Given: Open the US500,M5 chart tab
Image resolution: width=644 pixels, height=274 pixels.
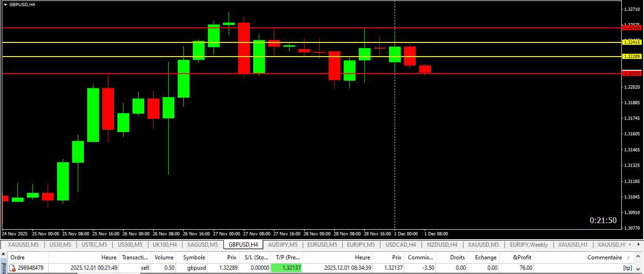Looking at the screenshot, I should (130, 245).
